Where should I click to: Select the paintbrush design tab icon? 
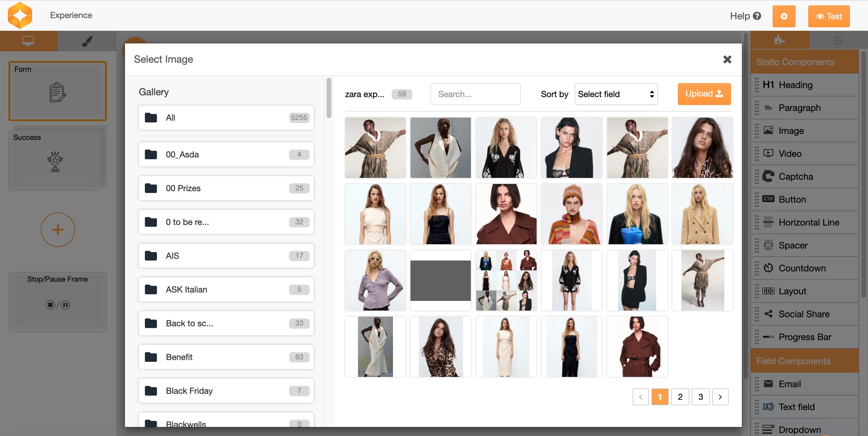click(x=87, y=41)
